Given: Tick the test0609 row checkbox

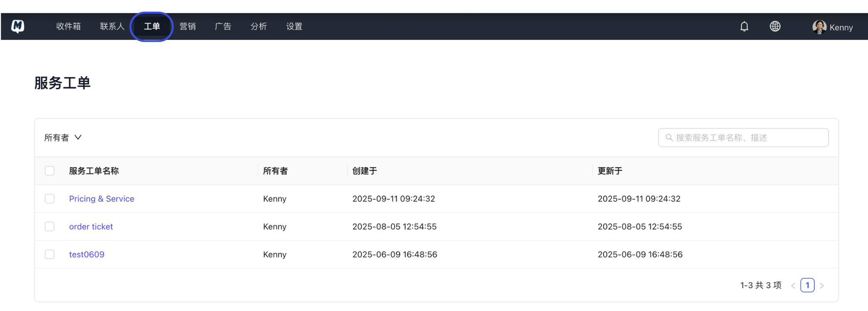Looking at the screenshot, I should pyautogui.click(x=49, y=254).
